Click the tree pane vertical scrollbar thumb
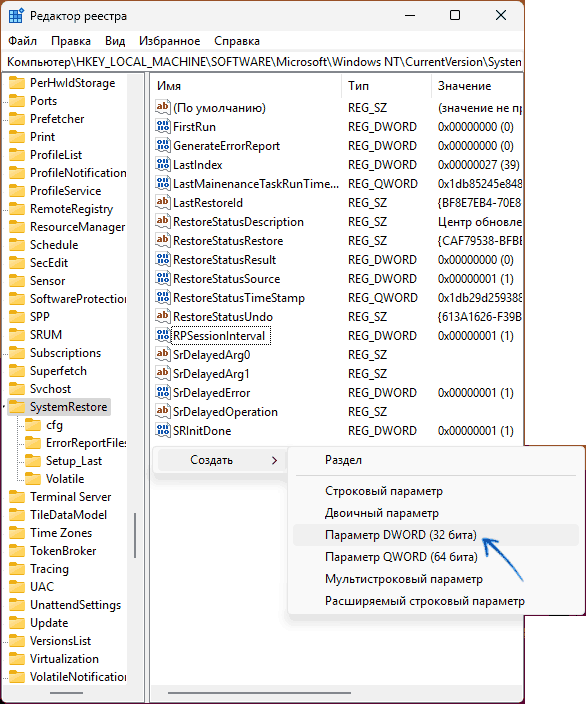This screenshot has width=586, height=704. point(135,536)
